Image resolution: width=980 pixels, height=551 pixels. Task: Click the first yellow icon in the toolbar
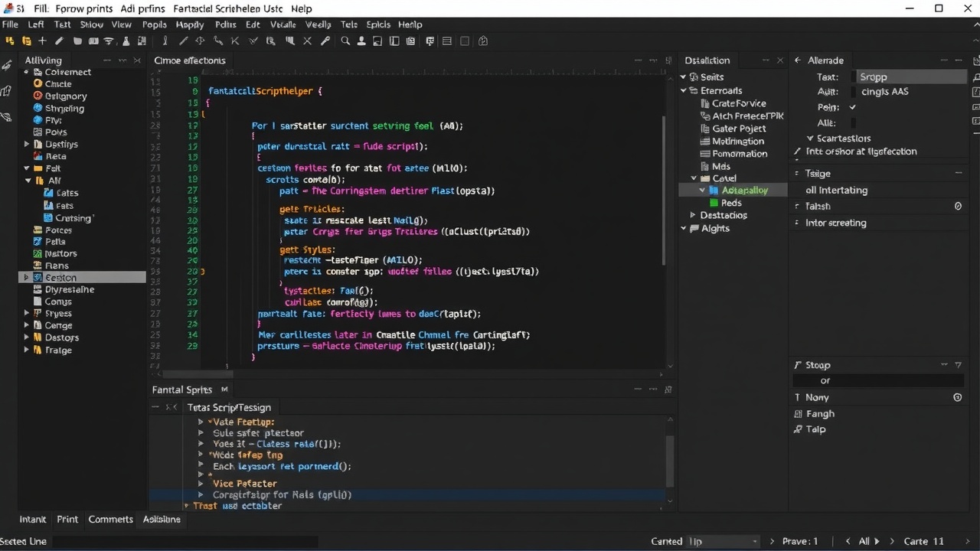[x=10, y=41]
